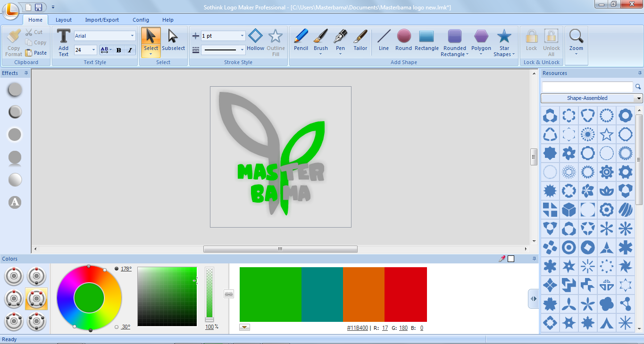Open the Arial font family dropdown
Screen dimensions: 644x344
pos(132,35)
